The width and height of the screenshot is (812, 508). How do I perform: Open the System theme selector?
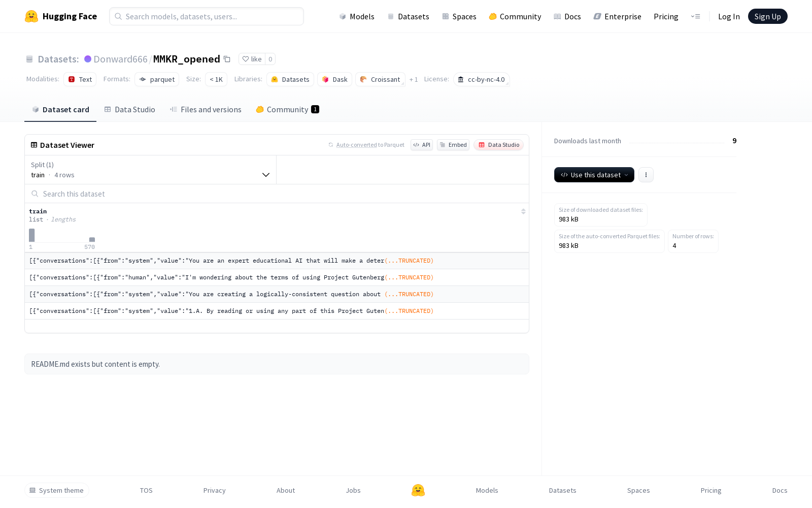[57, 490]
